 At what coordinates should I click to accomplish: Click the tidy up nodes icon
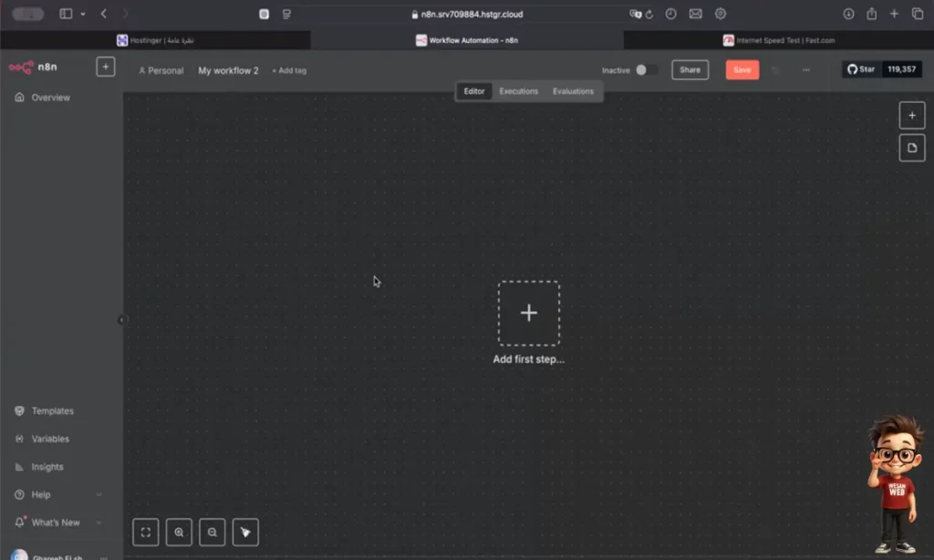pyautogui.click(x=245, y=532)
